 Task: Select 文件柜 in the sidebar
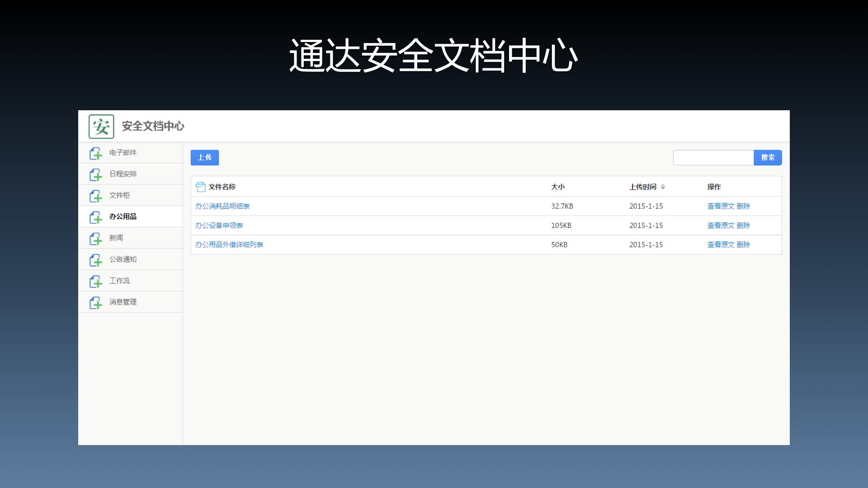(130, 195)
